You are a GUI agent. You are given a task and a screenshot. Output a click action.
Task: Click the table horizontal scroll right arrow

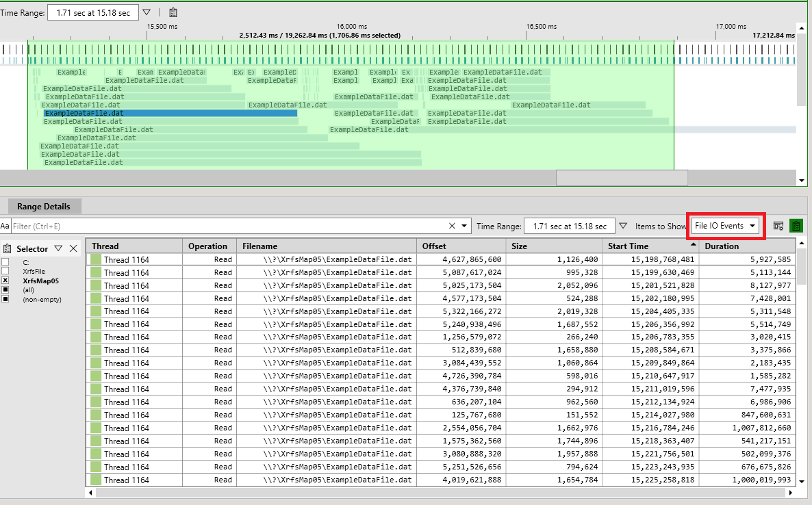coord(790,493)
